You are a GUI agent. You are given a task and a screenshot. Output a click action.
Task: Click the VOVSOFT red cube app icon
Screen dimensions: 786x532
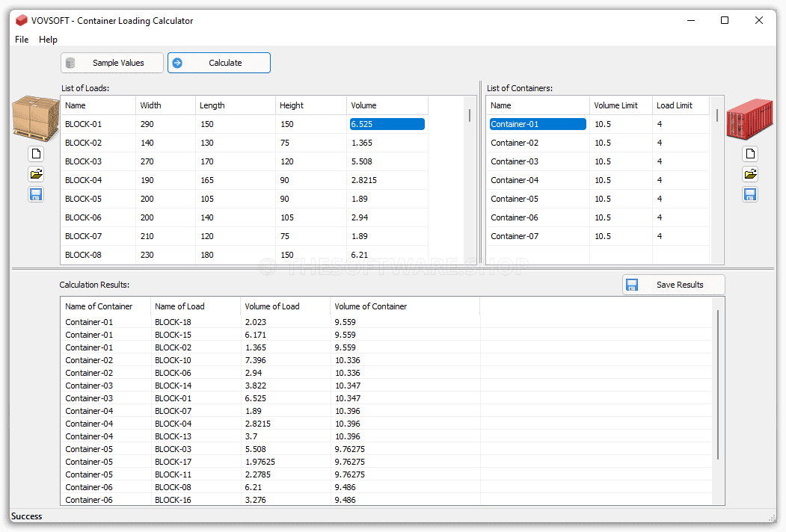22,20
